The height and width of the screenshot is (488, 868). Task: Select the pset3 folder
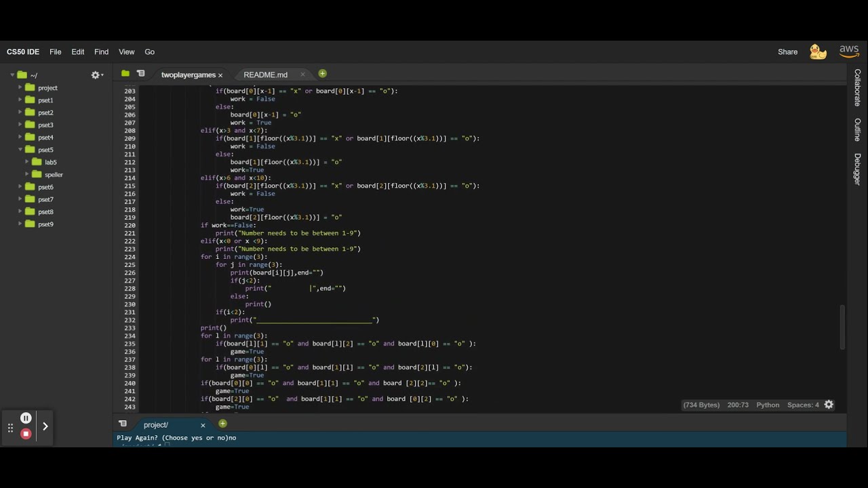(x=45, y=125)
